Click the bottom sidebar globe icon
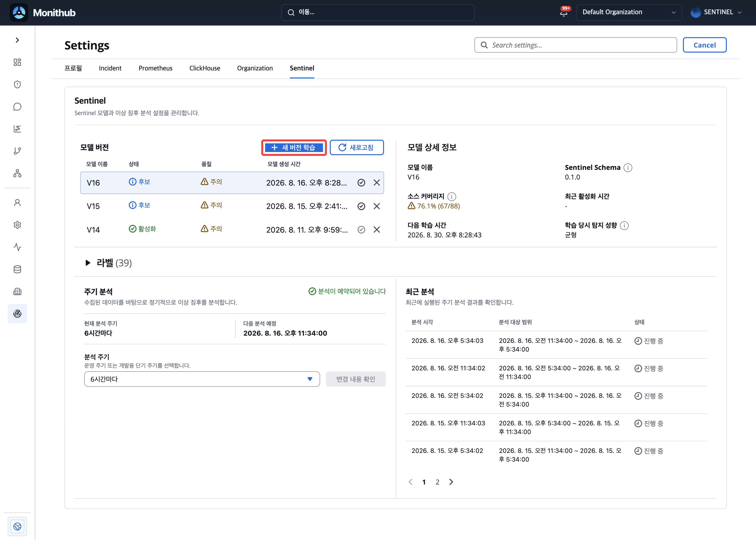The image size is (756, 540). pyautogui.click(x=17, y=526)
